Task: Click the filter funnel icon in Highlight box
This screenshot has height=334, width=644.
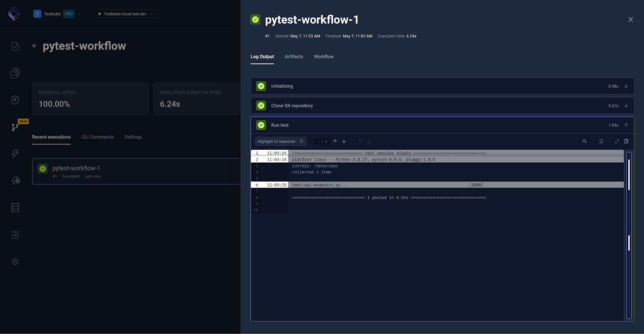Action: coord(301,142)
